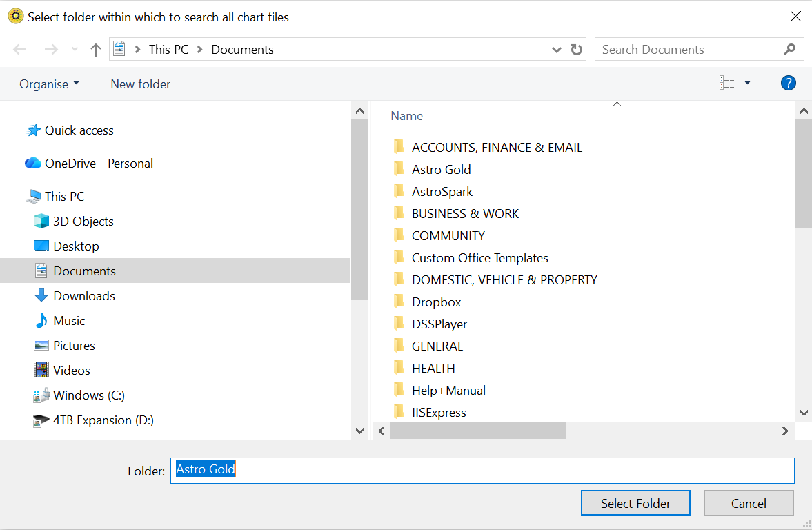The height and width of the screenshot is (530, 812).
Task: Click file list scroll right arrow
Action: 785,431
